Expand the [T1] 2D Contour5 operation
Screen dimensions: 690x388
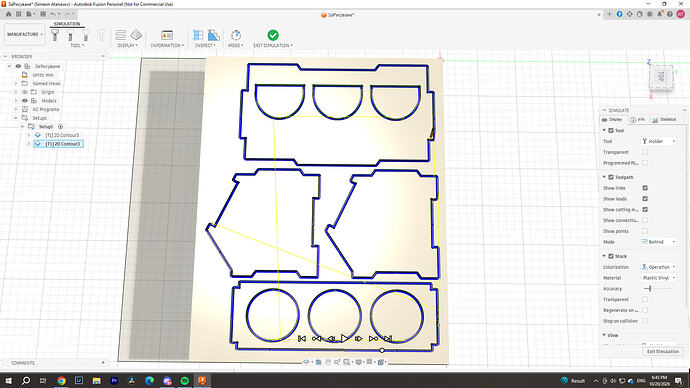tap(29, 135)
